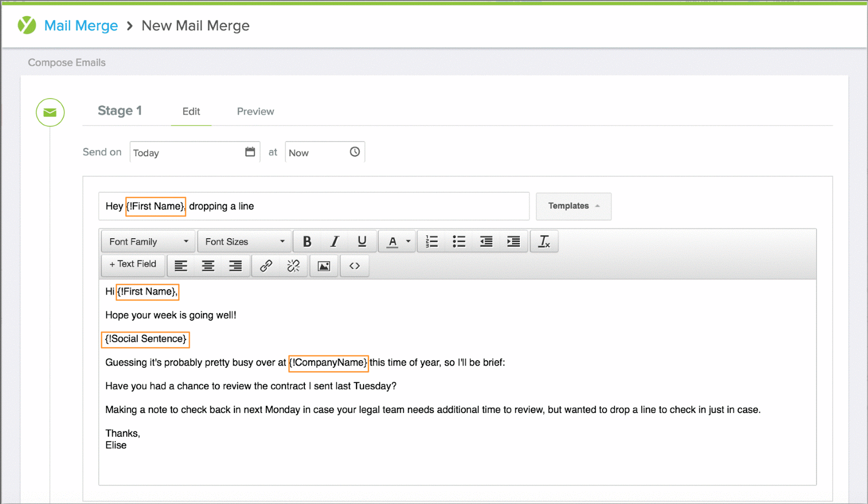Open the Font Family dropdown
868x504 pixels.
point(147,241)
